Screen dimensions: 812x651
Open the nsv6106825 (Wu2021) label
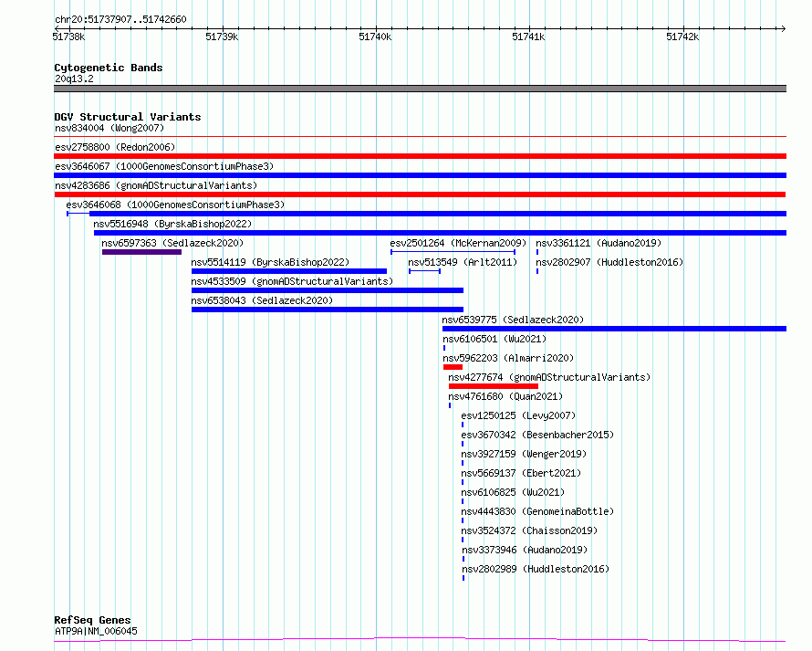[513, 492]
